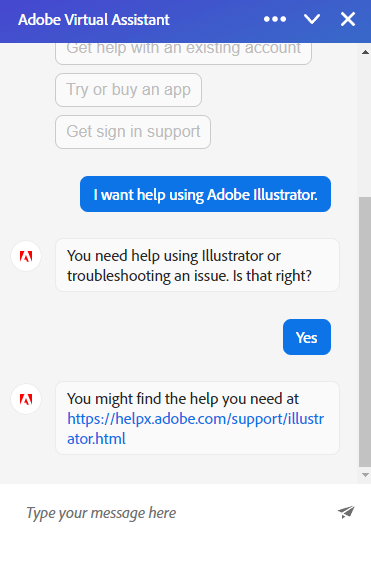
Task: Click the 'I want help using Adobe Illustrator.' message
Action: click(205, 194)
